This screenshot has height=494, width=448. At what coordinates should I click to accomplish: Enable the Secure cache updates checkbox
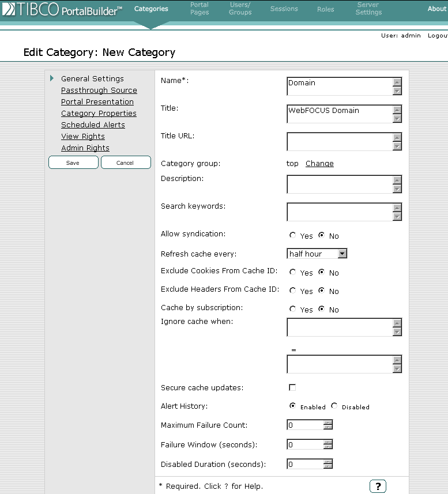point(292,387)
